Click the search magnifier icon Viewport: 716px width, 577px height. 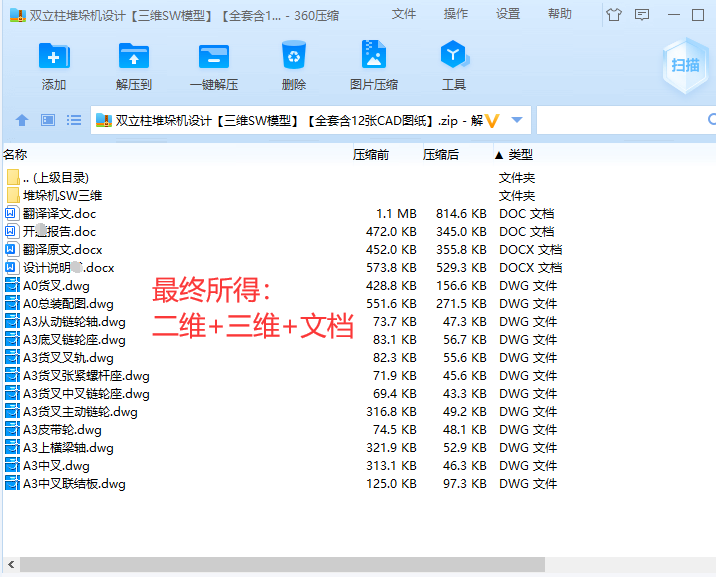712,120
